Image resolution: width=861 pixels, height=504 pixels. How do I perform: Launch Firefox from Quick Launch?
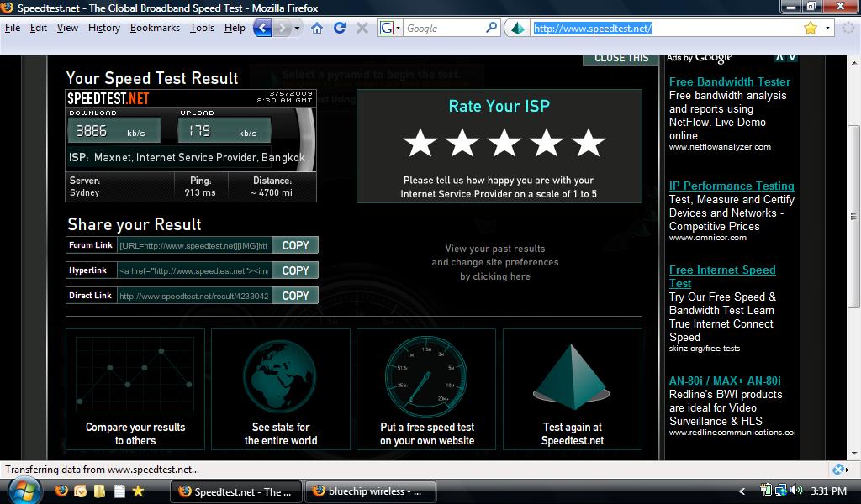[61, 491]
